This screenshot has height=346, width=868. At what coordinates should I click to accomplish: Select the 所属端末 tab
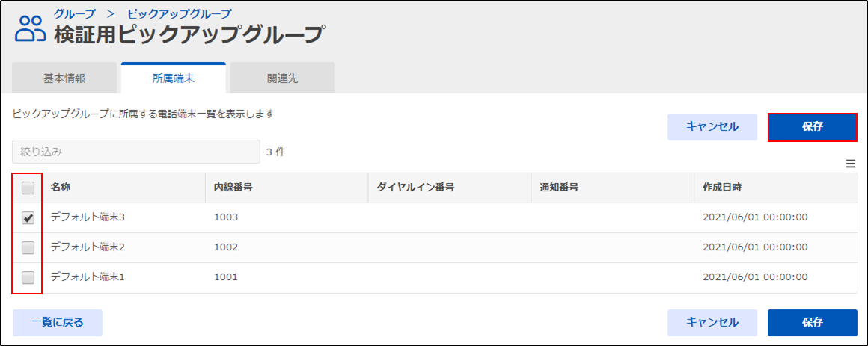(x=174, y=78)
